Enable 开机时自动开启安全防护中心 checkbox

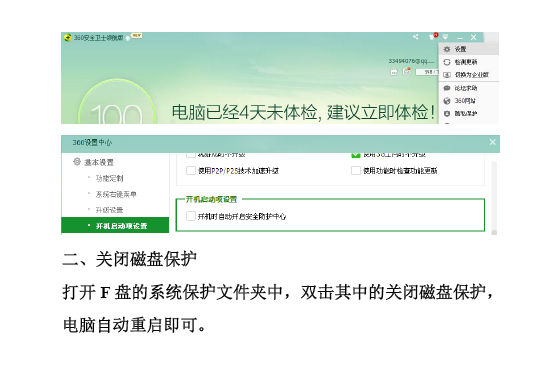(x=191, y=216)
